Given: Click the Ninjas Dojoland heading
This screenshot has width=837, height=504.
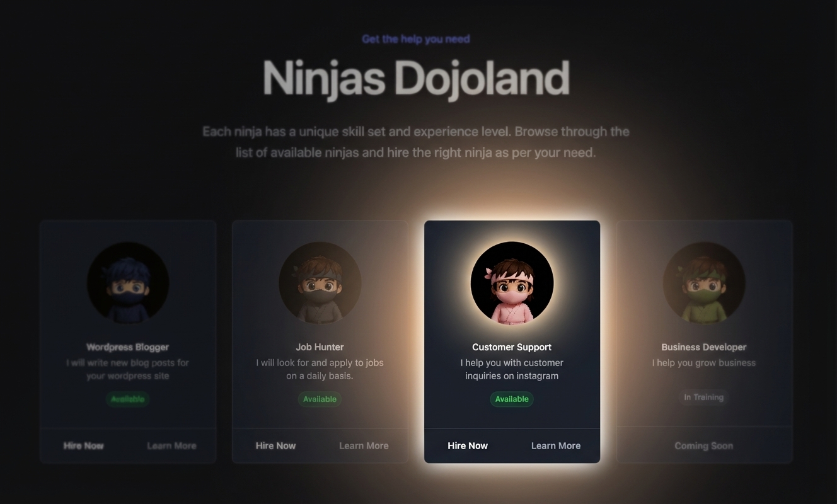Looking at the screenshot, I should (416, 79).
